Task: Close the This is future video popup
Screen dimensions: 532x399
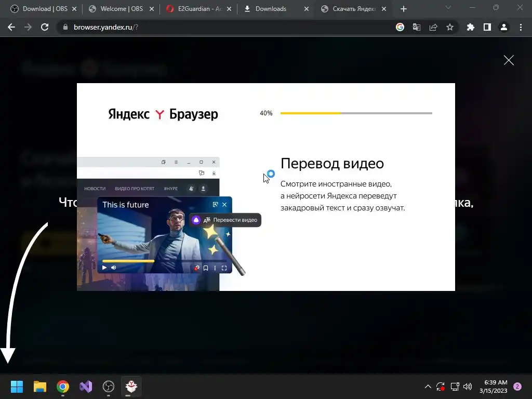Action: pos(224,205)
